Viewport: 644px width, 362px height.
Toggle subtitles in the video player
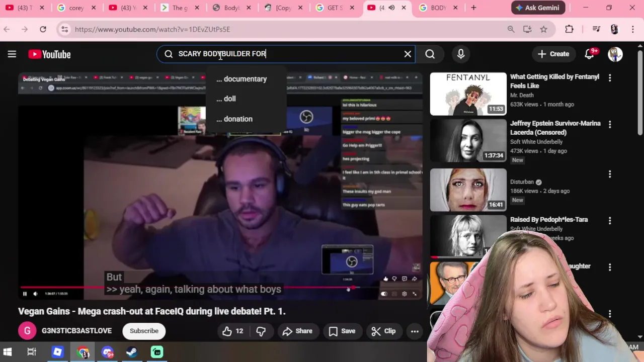click(394, 294)
